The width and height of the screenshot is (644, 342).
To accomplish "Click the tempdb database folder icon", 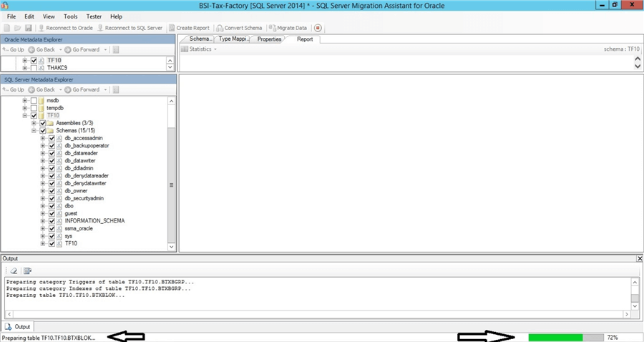I will pos(41,108).
